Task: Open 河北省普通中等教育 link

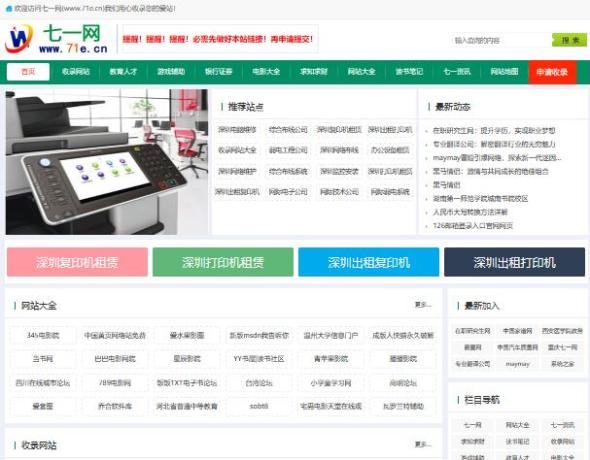Action: click(187, 406)
